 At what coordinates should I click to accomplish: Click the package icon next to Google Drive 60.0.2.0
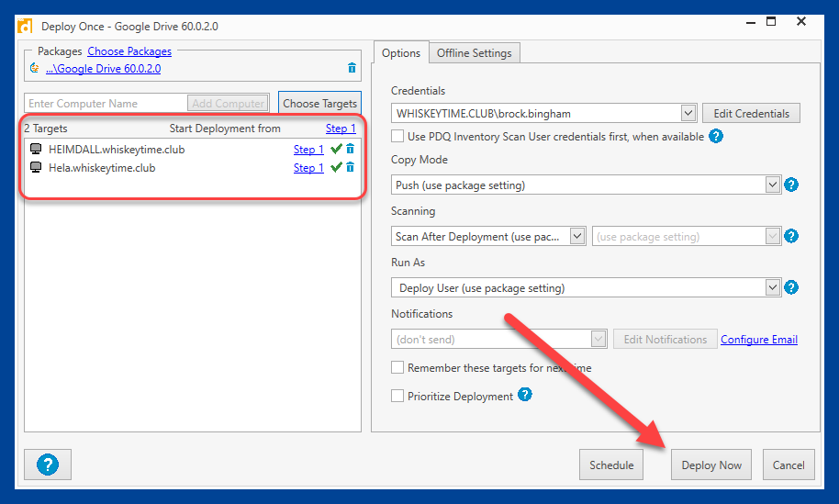click(34, 68)
